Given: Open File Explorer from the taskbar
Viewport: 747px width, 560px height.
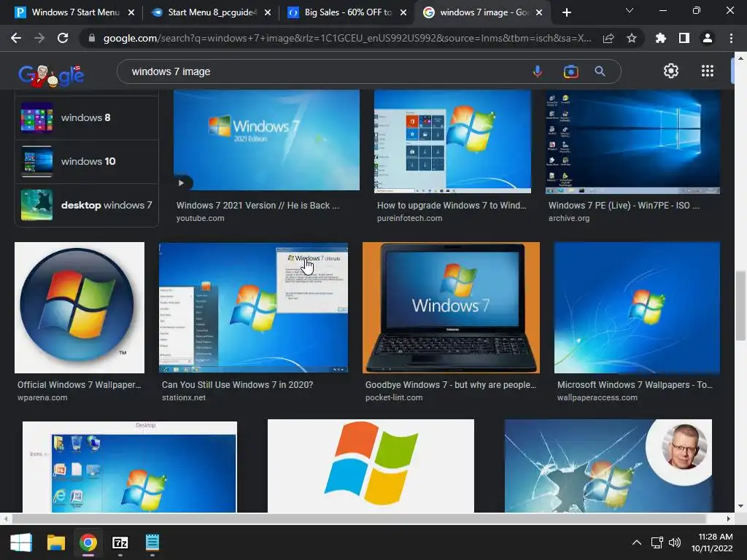Looking at the screenshot, I should click(55, 542).
